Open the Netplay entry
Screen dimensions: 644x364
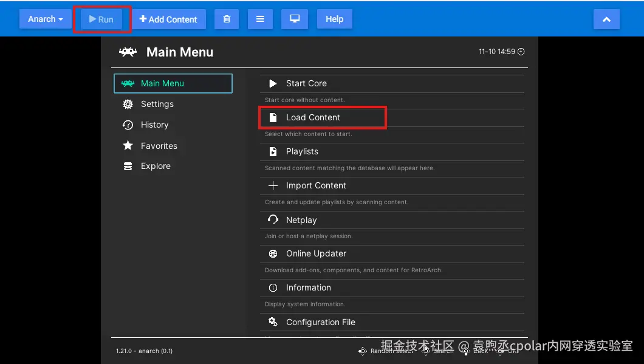pyautogui.click(x=392, y=220)
